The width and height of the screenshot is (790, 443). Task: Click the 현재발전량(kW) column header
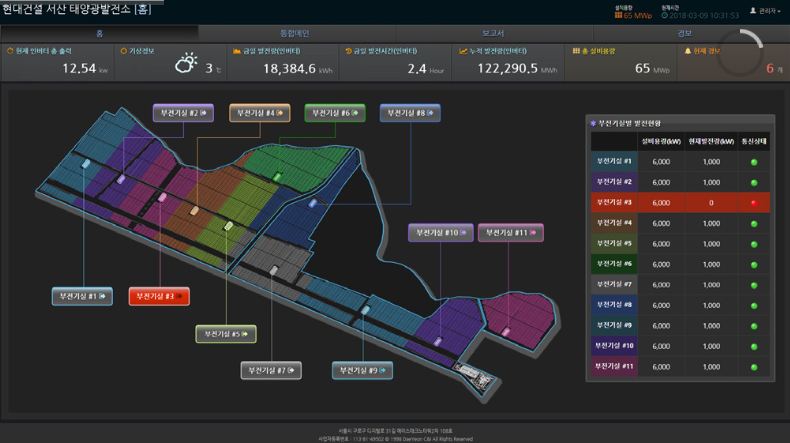coord(711,142)
